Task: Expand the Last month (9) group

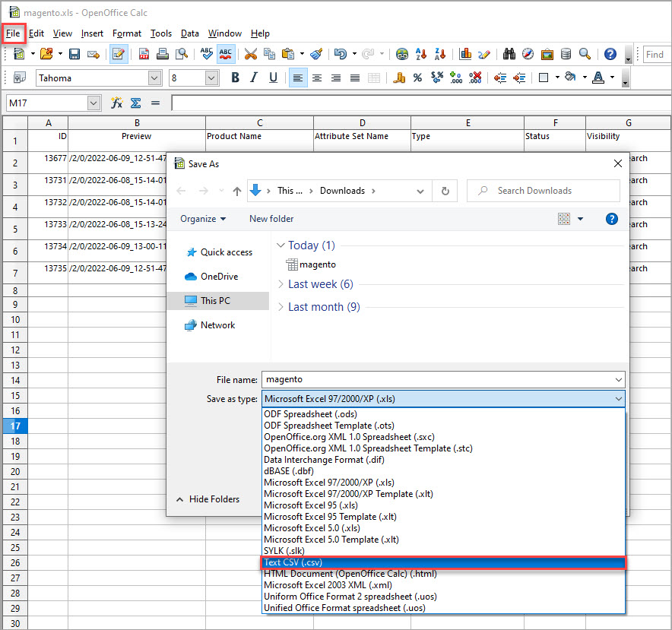Action: (281, 307)
